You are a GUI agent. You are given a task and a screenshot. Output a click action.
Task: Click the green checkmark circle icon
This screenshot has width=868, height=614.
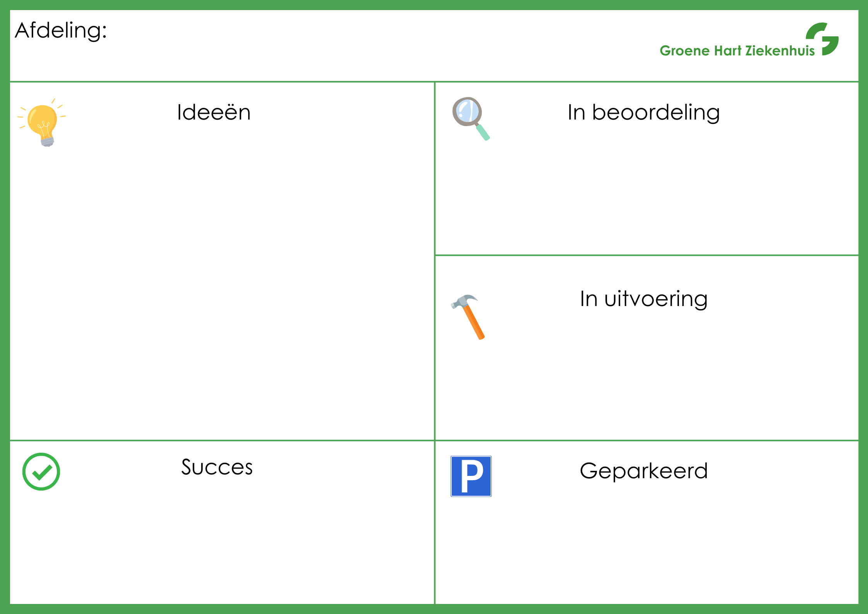41,472
